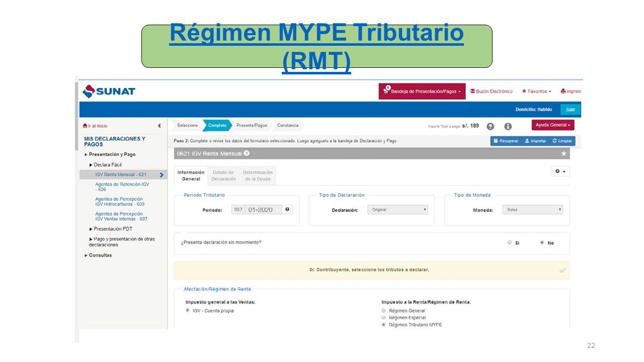Click the information circle icon
Viewport: 644px width, 362px height.
point(508,126)
